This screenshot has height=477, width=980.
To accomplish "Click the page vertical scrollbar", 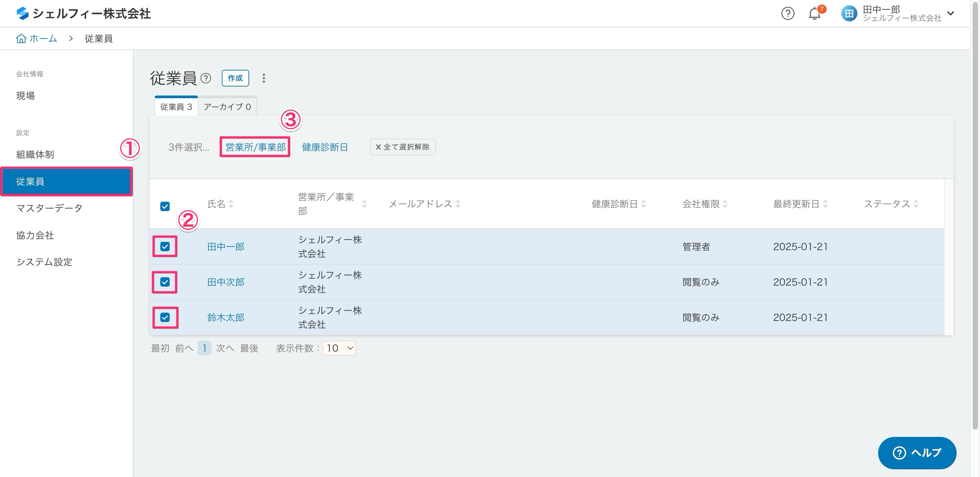I will tap(975, 228).
